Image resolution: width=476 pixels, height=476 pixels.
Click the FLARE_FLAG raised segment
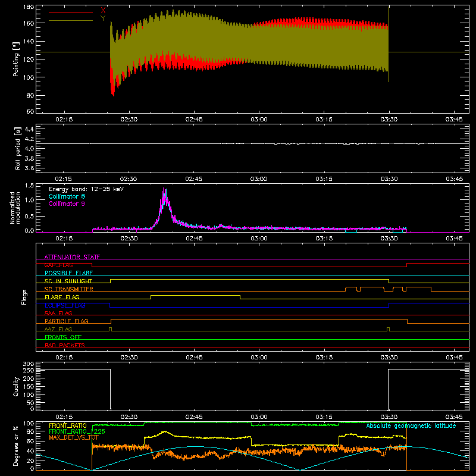point(196,295)
